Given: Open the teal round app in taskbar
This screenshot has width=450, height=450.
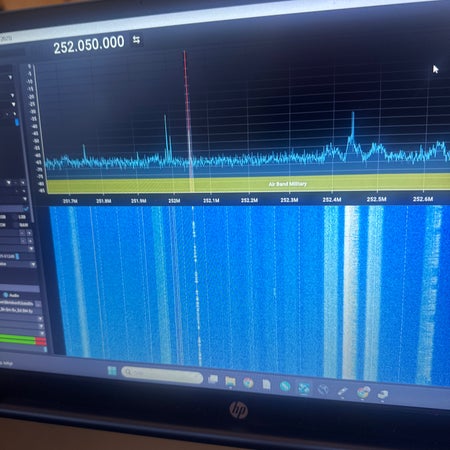Looking at the screenshot, I should (285, 386).
